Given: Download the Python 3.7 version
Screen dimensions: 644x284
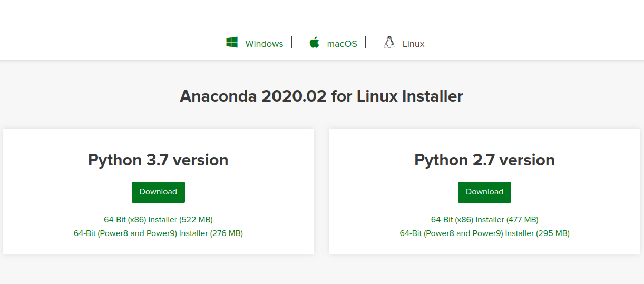Looking at the screenshot, I should [x=158, y=192].
